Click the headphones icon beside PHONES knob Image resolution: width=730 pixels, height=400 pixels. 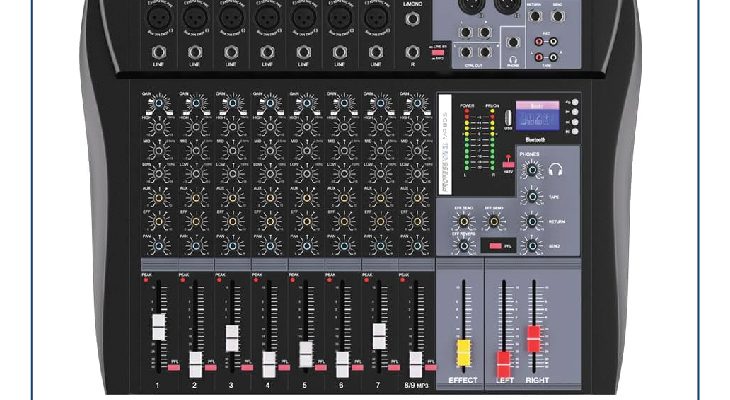coord(556,171)
